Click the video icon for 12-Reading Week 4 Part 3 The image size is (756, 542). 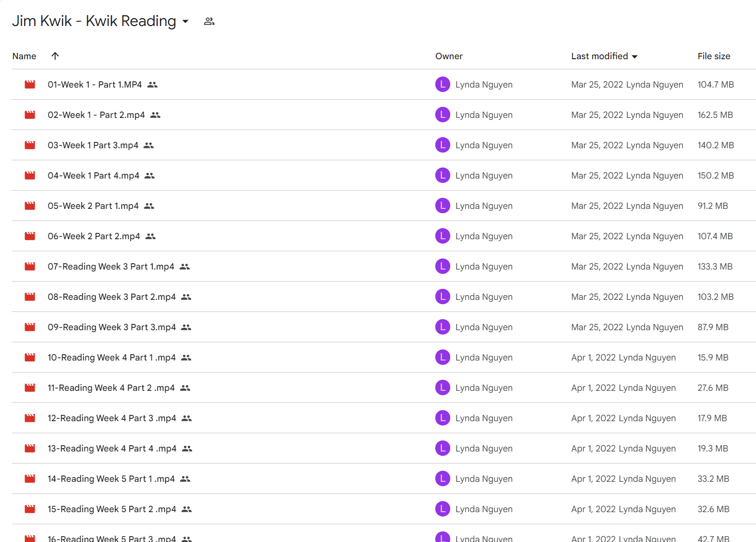click(x=30, y=418)
